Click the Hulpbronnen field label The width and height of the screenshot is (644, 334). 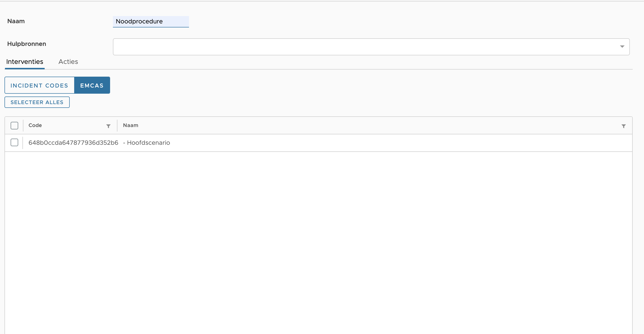point(26,44)
